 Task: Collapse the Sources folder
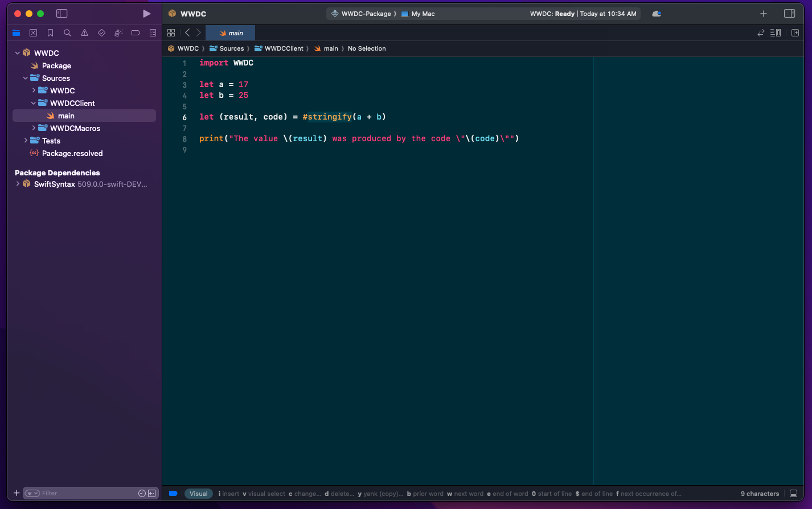26,78
